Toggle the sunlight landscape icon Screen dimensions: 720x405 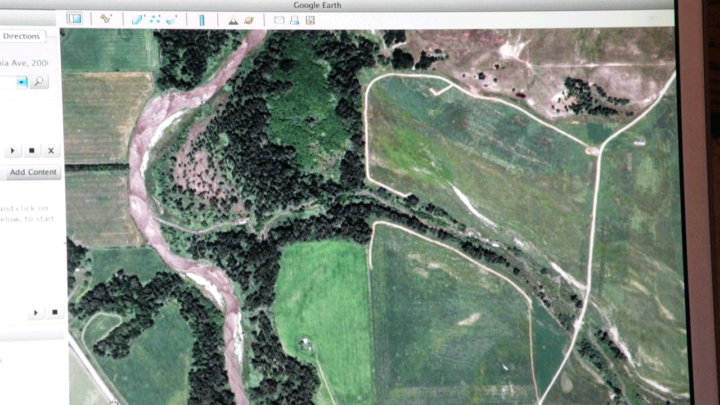(x=232, y=18)
